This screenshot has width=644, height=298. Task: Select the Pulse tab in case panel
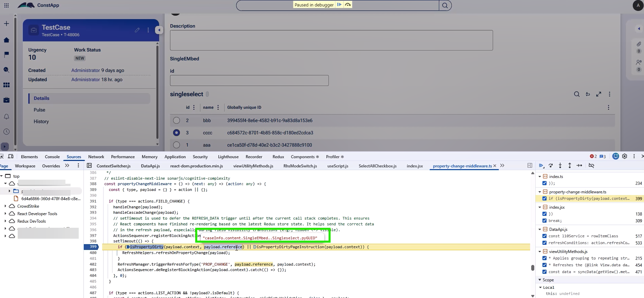pyautogui.click(x=40, y=110)
